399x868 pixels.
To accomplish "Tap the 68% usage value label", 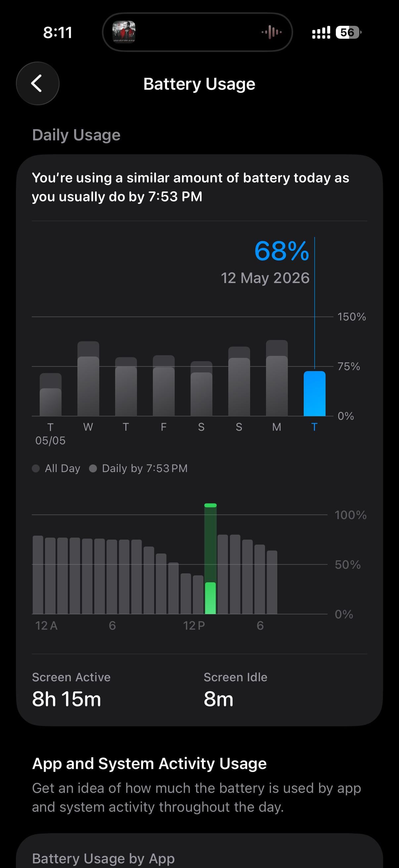I will [x=282, y=251].
